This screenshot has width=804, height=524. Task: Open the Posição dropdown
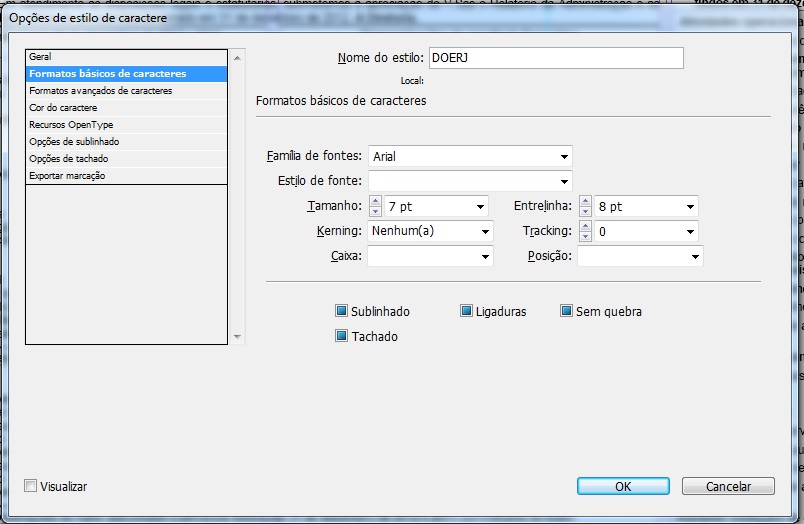(695, 257)
